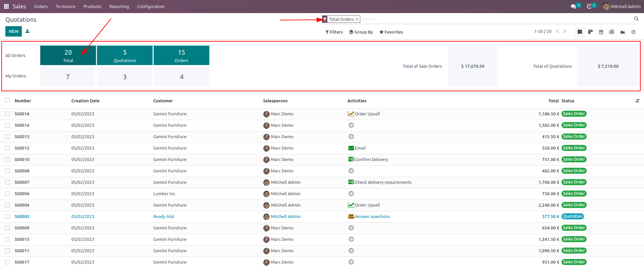Tick the checkbox for order S00014

[7, 125]
